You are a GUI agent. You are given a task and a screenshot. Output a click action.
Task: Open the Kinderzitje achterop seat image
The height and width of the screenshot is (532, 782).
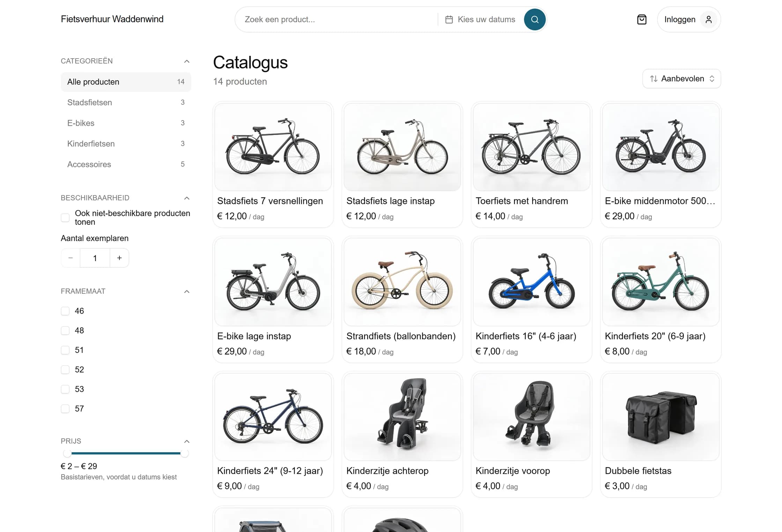coord(402,417)
